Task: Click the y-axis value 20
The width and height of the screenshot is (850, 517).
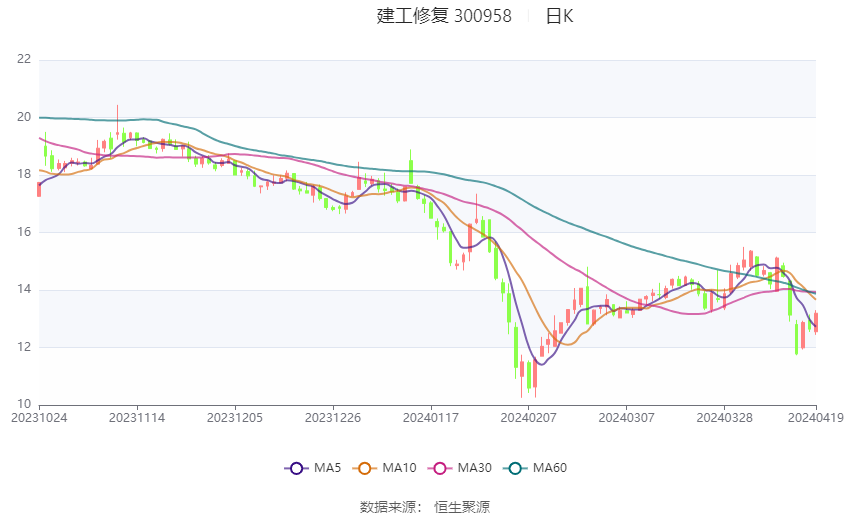Action: [x=24, y=117]
